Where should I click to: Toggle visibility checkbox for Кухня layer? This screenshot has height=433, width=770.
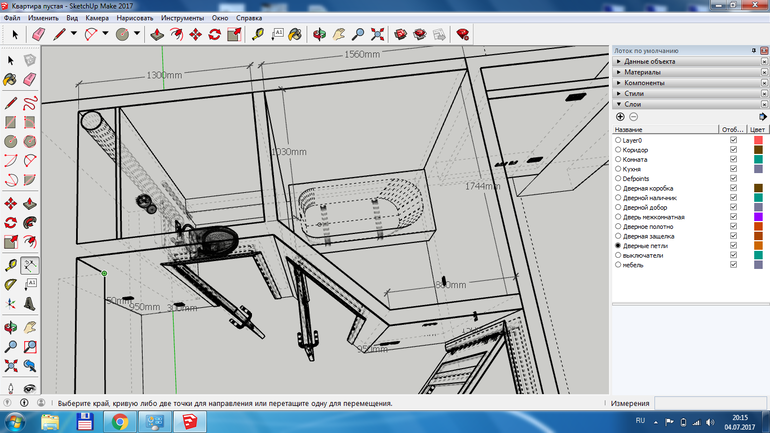[x=733, y=169]
